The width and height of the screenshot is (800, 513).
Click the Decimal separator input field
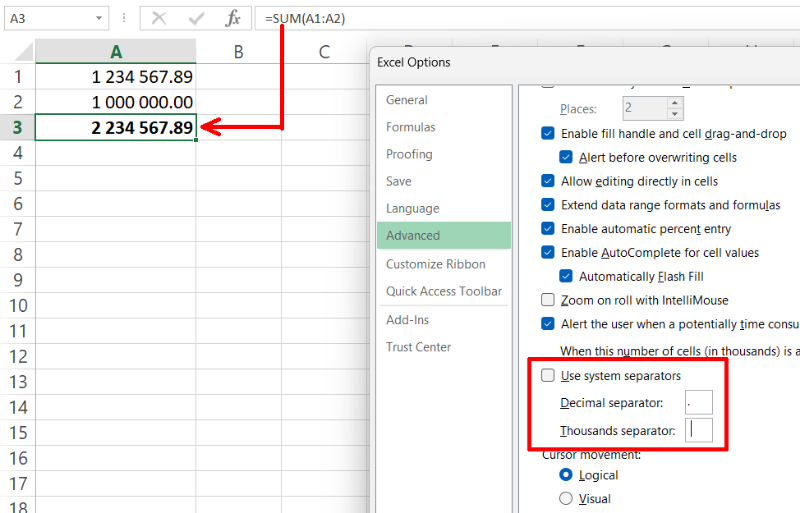699,403
